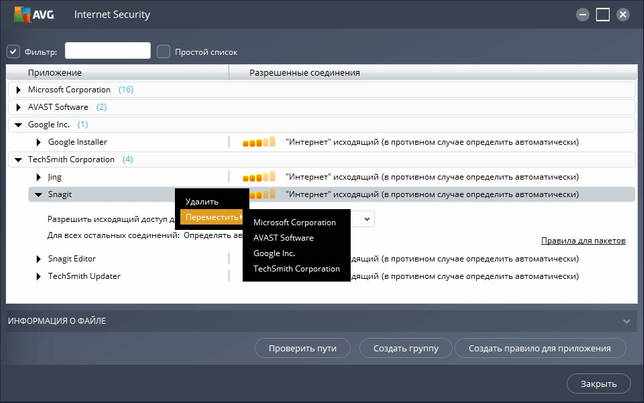This screenshot has width=644, height=403.
Task: Select the TechSmith Updater row label
Action: 84,276
